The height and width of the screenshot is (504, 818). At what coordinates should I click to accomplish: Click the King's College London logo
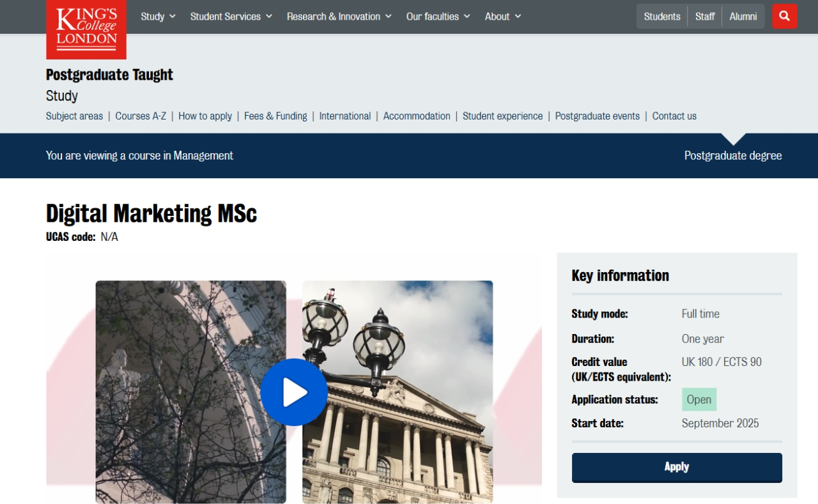[x=86, y=29]
